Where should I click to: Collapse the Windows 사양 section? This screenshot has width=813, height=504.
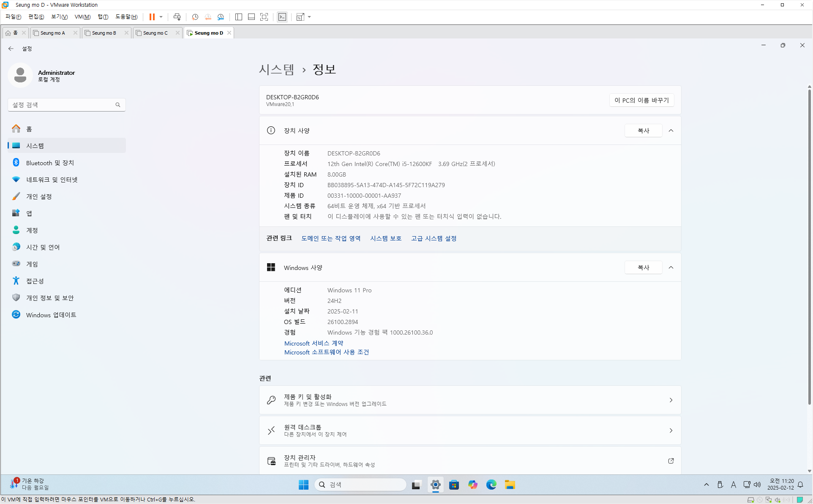671,267
